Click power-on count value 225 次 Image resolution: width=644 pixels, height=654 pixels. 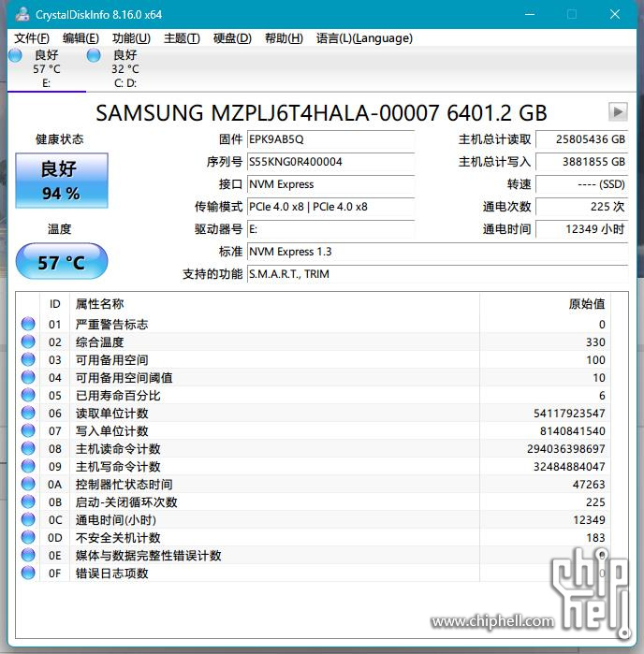tap(582, 207)
